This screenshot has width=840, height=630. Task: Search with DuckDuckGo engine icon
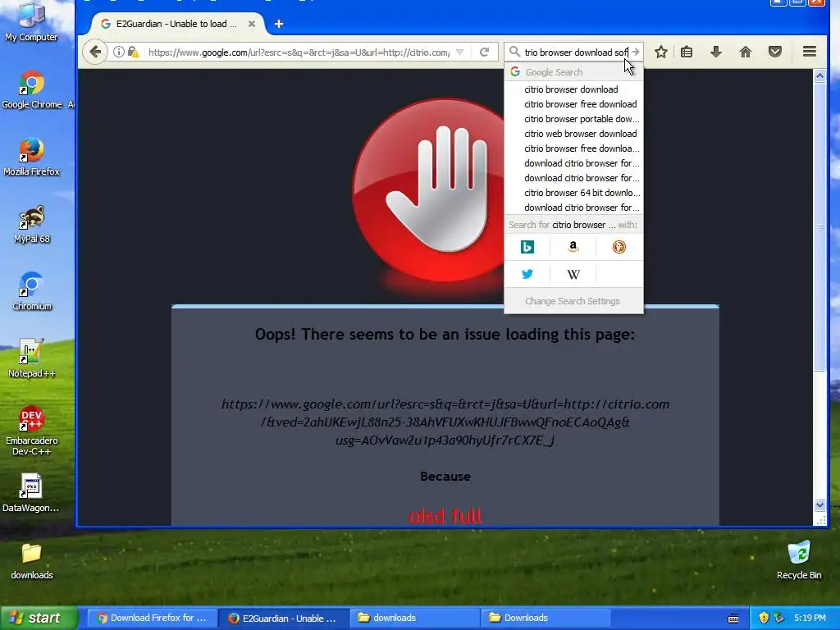coord(619,246)
